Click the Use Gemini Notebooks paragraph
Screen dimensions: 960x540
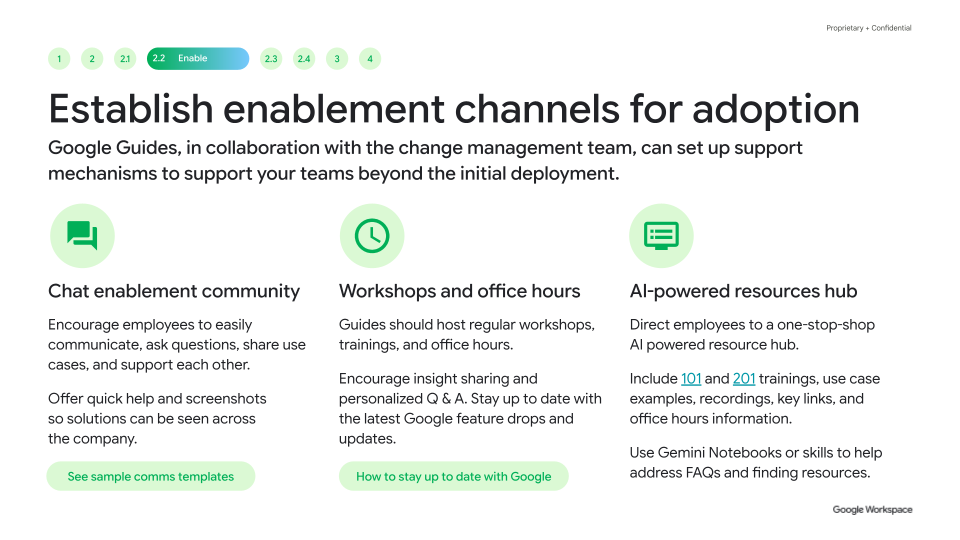[x=756, y=463]
